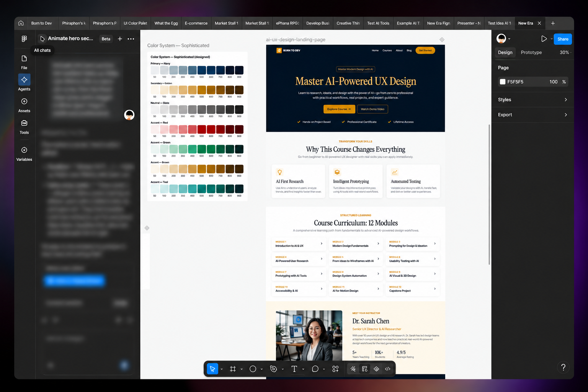Click the Primary Navy 500 swatch

[x=201, y=70]
